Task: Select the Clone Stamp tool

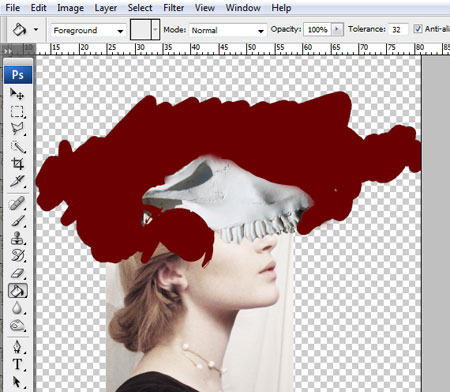Action: tap(17, 238)
